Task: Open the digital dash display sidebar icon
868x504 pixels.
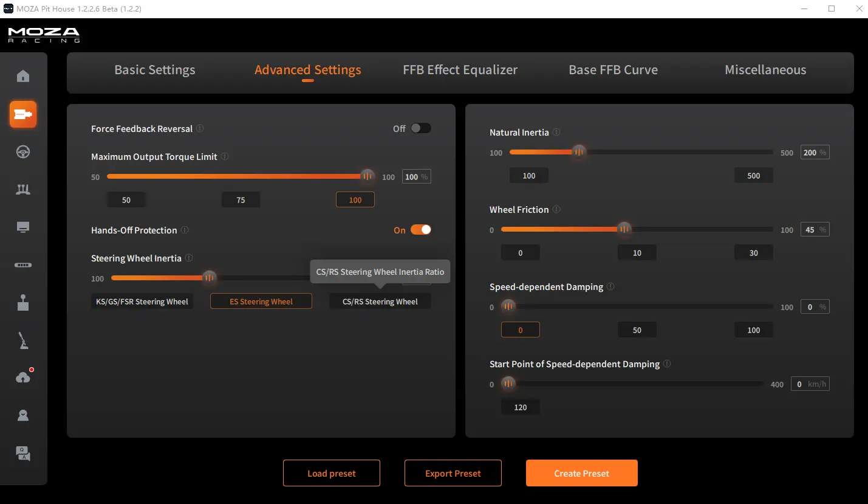Action: click(23, 227)
